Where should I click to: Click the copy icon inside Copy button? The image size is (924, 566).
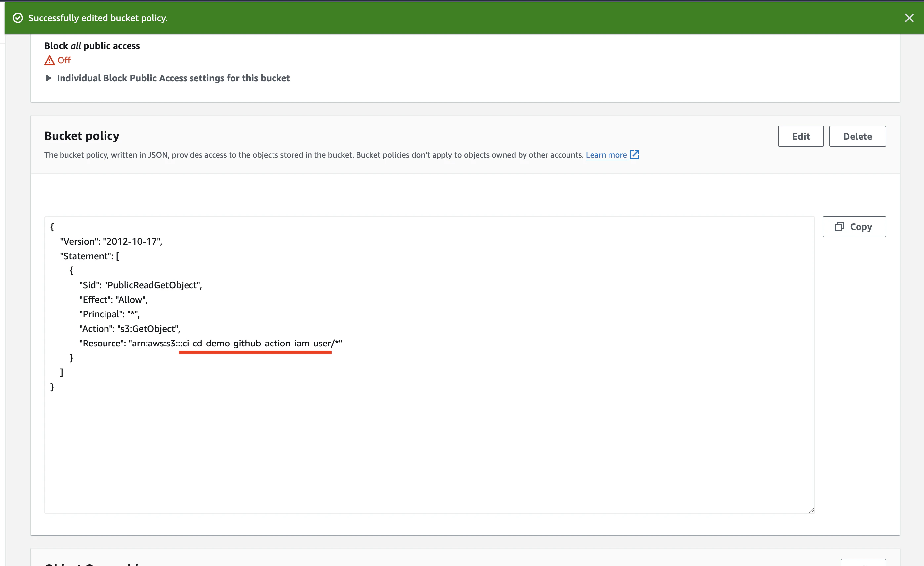(x=839, y=227)
